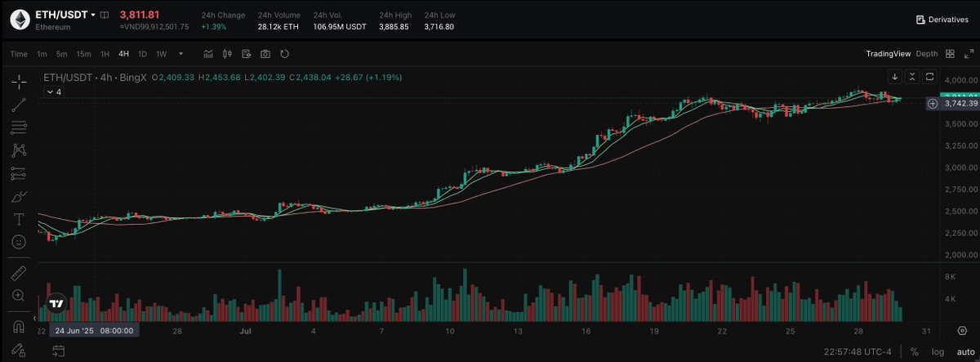
Task: Click the maximize chart frame button
Action: pyautogui.click(x=929, y=77)
